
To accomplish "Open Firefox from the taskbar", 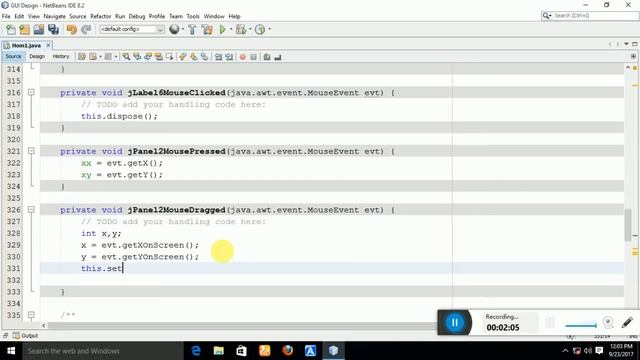I will (x=287, y=351).
